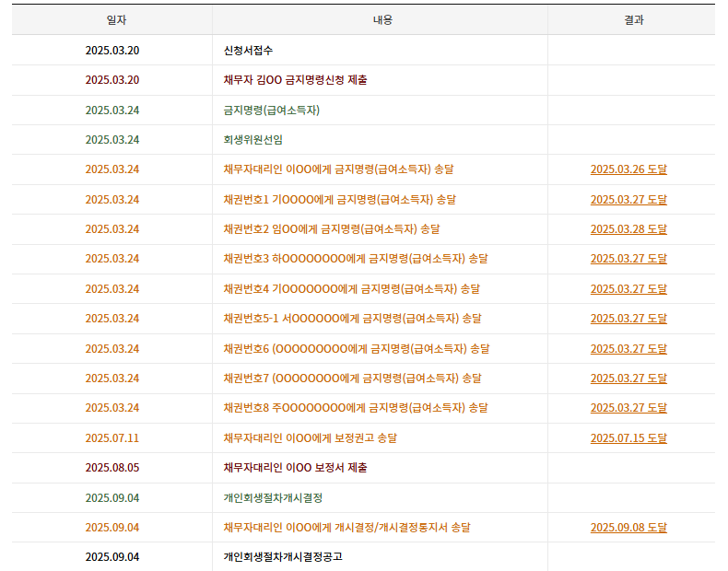Click date 2025.03.24 in the 채권번호5-1 row
This screenshot has height=571, width=728.
click(112, 319)
